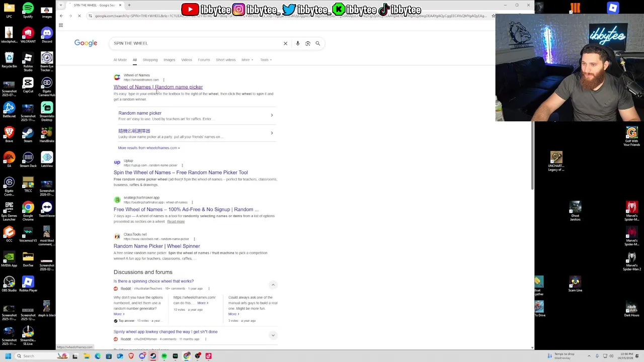Open the VALORANT desktop icon

[28, 35]
